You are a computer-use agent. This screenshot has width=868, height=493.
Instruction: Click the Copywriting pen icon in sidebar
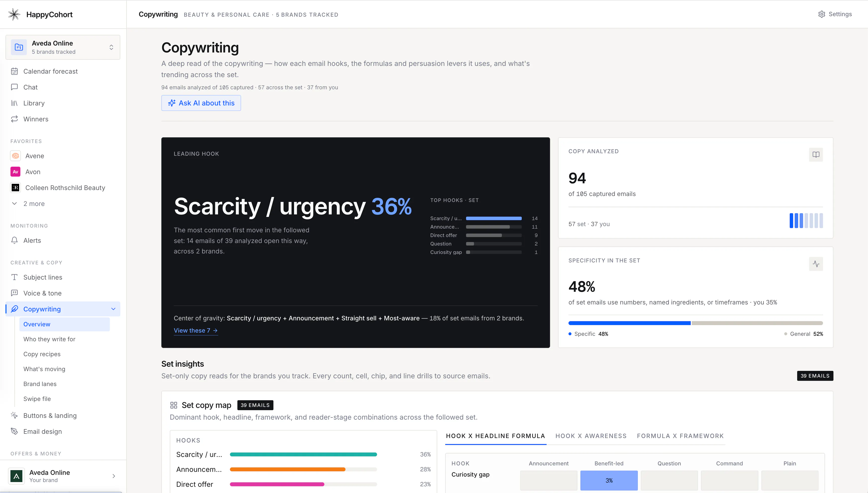coord(14,309)
